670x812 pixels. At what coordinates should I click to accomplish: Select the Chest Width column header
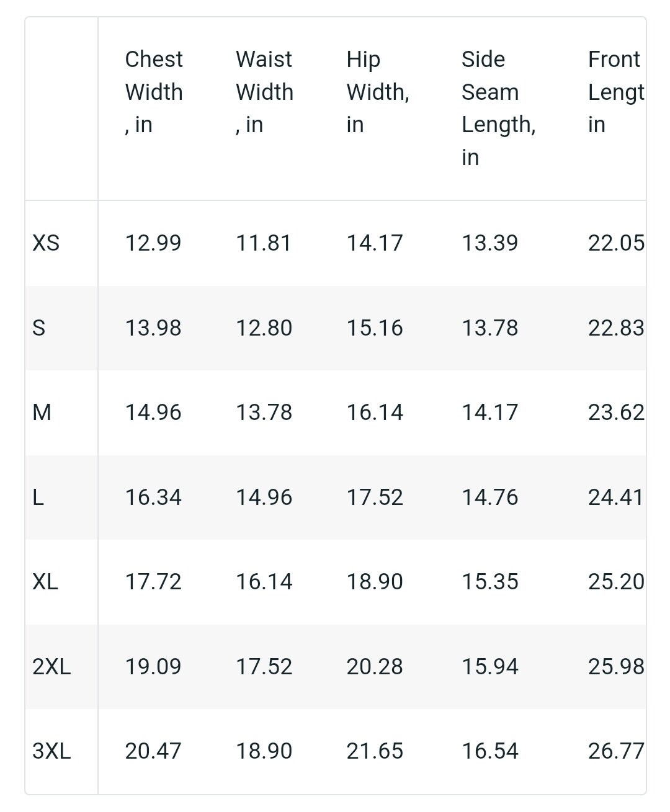coord(154,92)
